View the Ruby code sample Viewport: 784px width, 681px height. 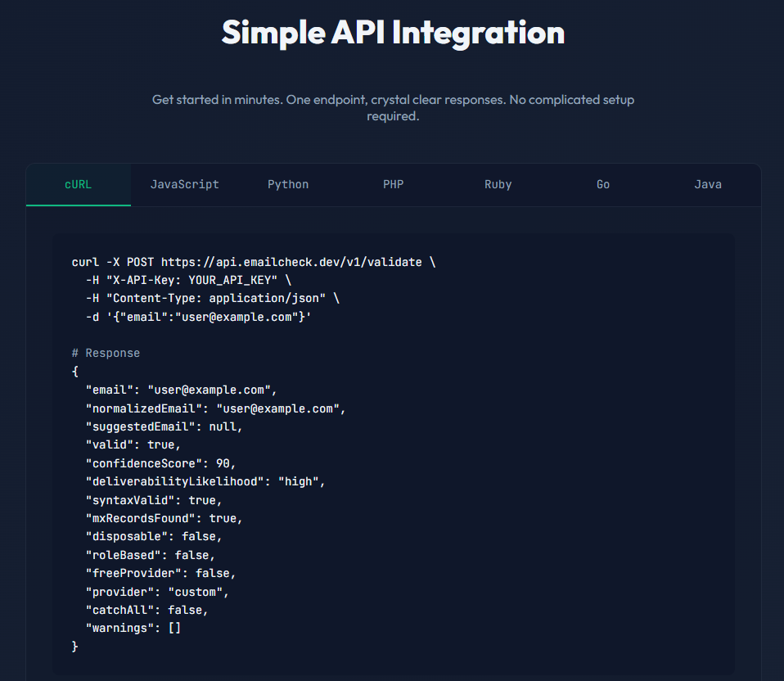pos(498,184)
